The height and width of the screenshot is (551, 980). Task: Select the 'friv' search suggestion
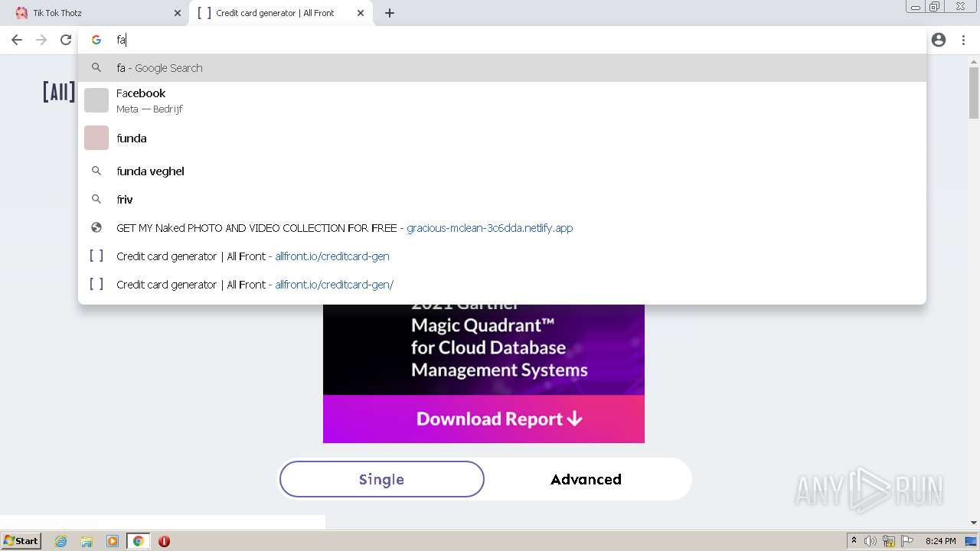click(x=501, y=200)
